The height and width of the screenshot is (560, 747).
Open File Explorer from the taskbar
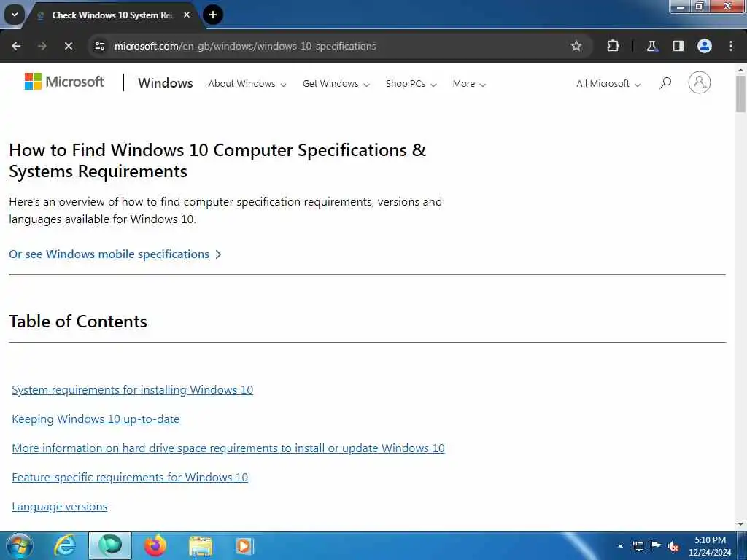(201, 545)
